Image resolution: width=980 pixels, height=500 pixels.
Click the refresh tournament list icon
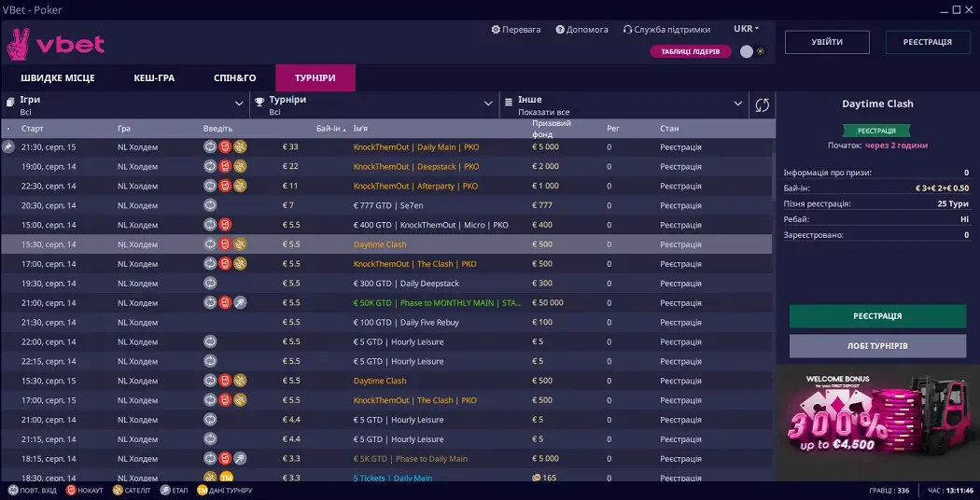[762, 104]
